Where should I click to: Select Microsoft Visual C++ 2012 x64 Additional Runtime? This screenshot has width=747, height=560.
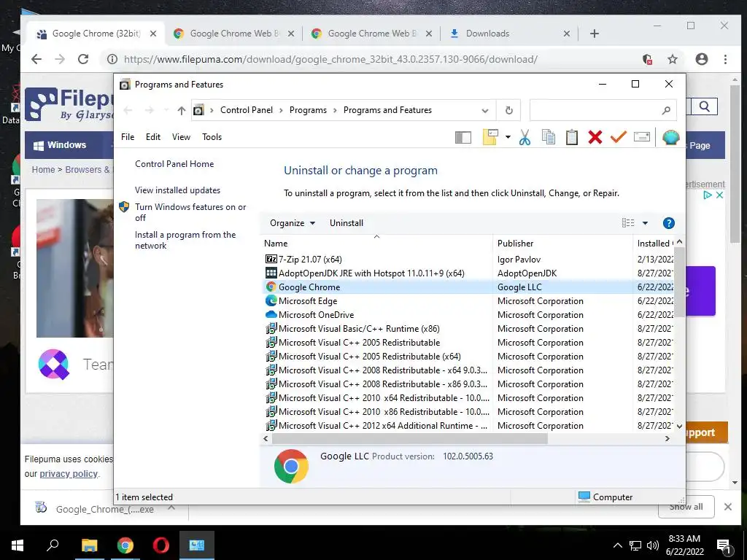point(469,425)
